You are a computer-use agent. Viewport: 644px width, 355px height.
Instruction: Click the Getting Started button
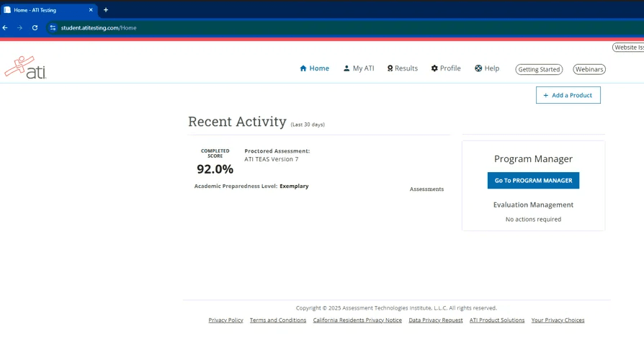(539, 70)
